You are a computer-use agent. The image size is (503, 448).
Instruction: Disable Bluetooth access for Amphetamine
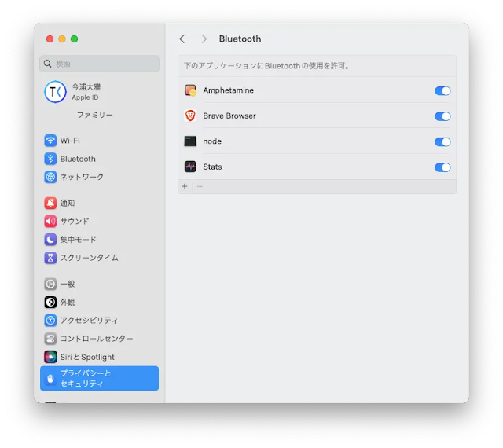click(x=442, y=91)
